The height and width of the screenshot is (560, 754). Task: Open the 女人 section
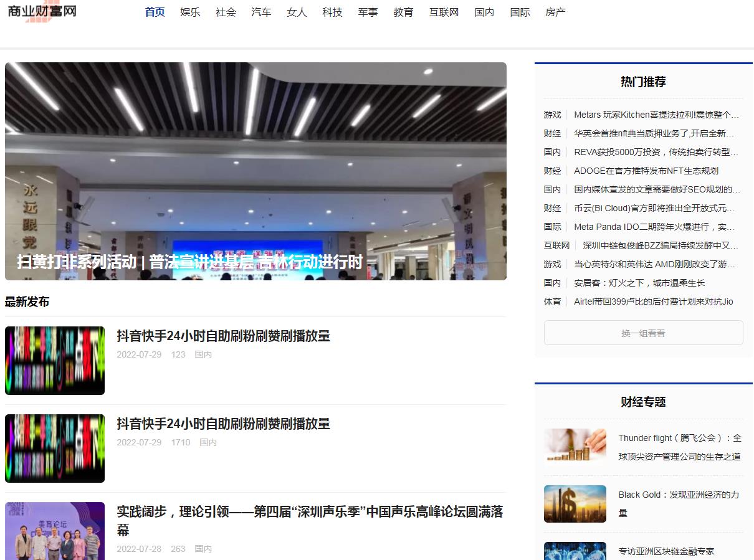click(x=297, y=12)
